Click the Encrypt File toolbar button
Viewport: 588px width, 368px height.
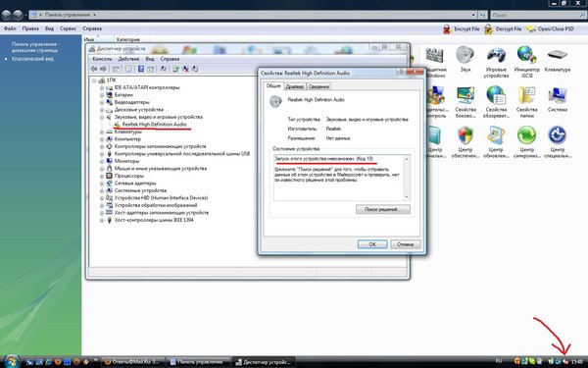coord(462,28)
